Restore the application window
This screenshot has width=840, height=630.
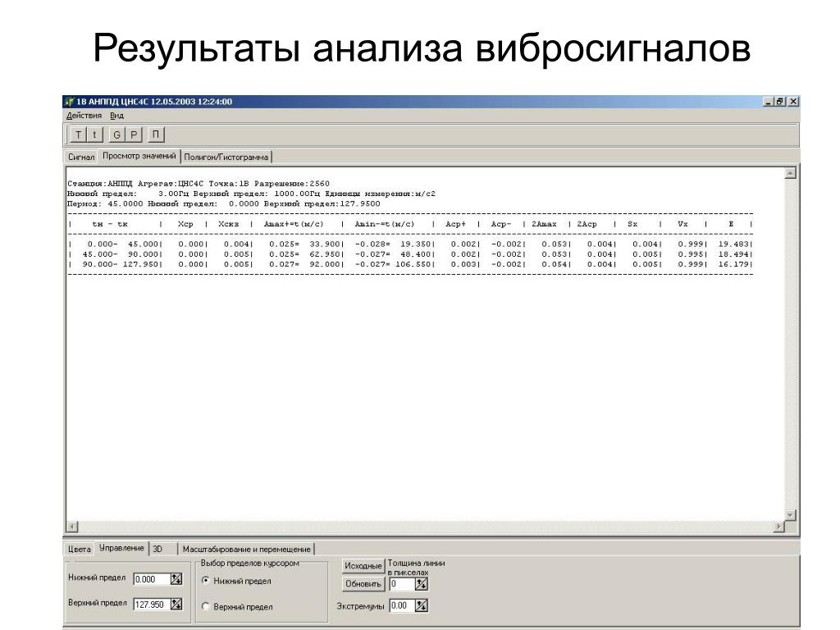click(x=780, y=101)
